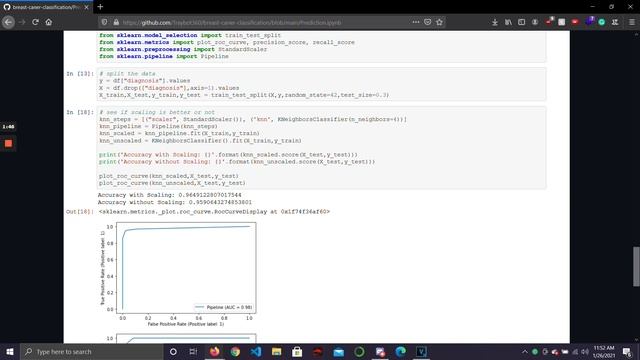Click the RocCurveDisplay output text
Viewport: 640px width, 360px height.
(214, 212)
